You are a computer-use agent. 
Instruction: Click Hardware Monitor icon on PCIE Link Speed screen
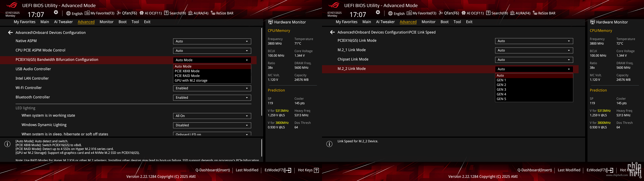click(593, 22)
